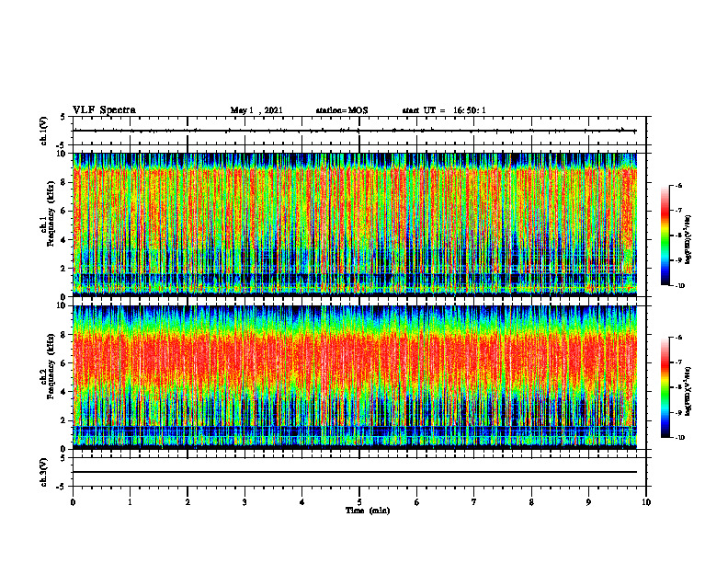
Task: Click the "ch.3(V)" axis label at bottom
Action: tap(43, 472)
